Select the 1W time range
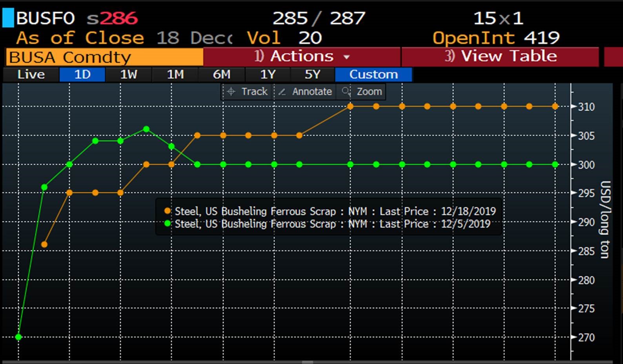The image size is (623, 364). [x=128, y=75]
